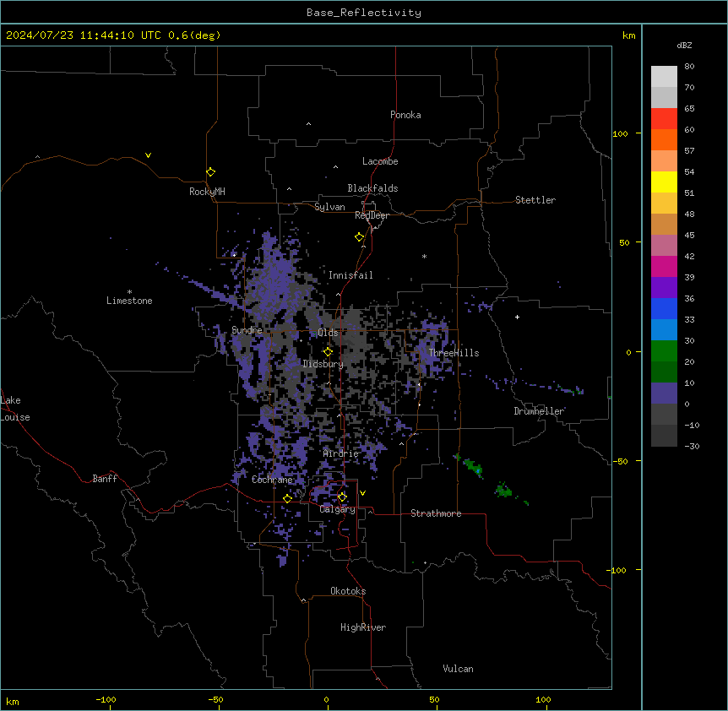Screen dimensions: 728x711
Task: Select the Sundre town label
Action: click(x=247, y=330)
